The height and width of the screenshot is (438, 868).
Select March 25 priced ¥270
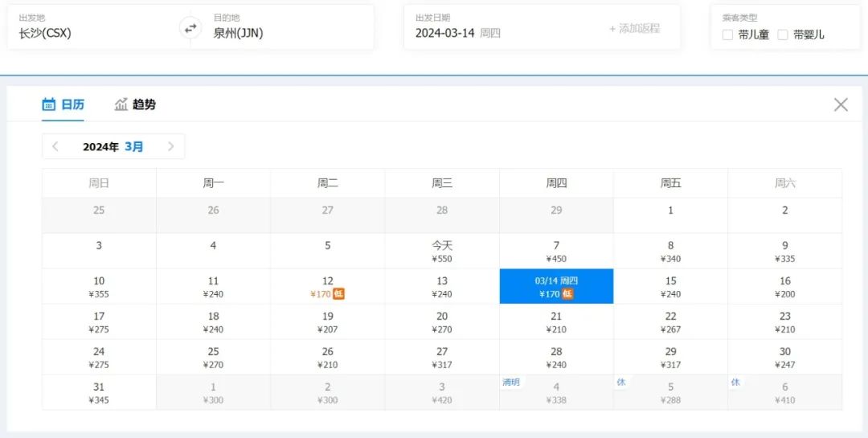(213, 357)
